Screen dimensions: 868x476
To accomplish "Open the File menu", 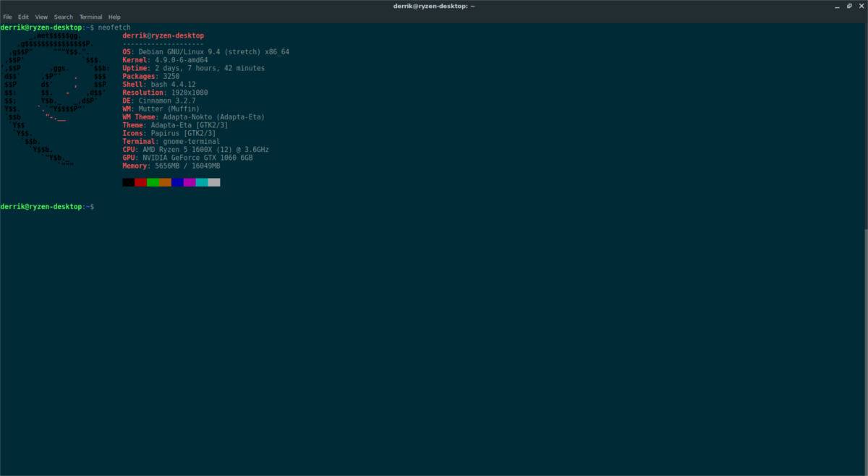I will click(7, 17).
